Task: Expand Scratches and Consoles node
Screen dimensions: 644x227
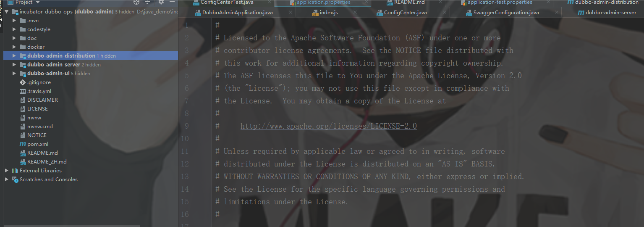Action: [x=7, y=179]
